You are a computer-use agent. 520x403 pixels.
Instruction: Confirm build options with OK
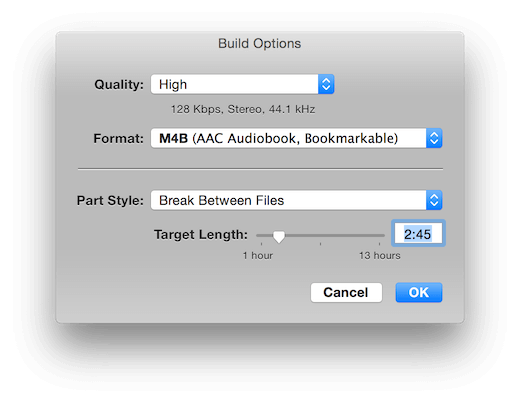coord(419,292)
